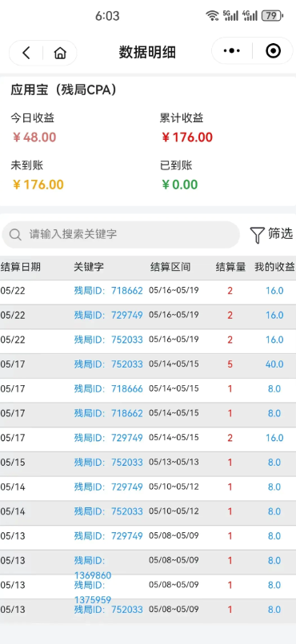Tap the battery indicator icon
Image resolution: width=296 pixels, height=644 pixels.
pyautogui.click(x=272, y=16)
